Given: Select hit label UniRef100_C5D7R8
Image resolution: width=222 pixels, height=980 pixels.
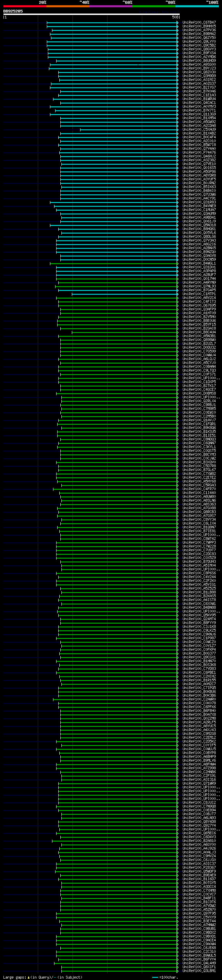Looking at the screenshot, I should 199,465.
